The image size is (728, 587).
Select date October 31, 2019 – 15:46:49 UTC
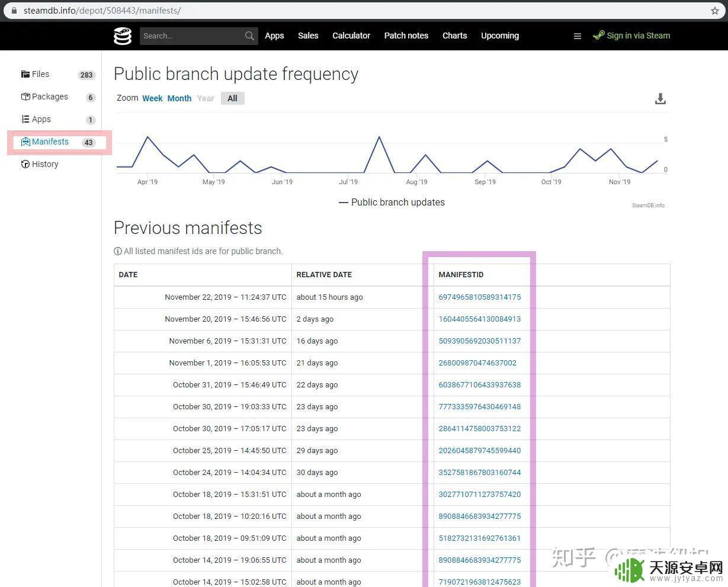[x=230, y=385]
